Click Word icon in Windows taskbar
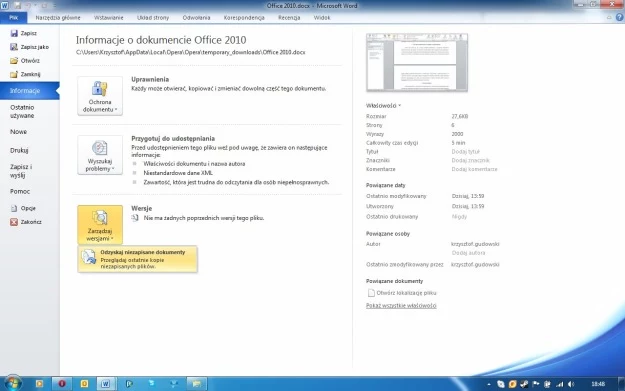The width and height of the screenshot is (625, 391). (x=105, y=383)
